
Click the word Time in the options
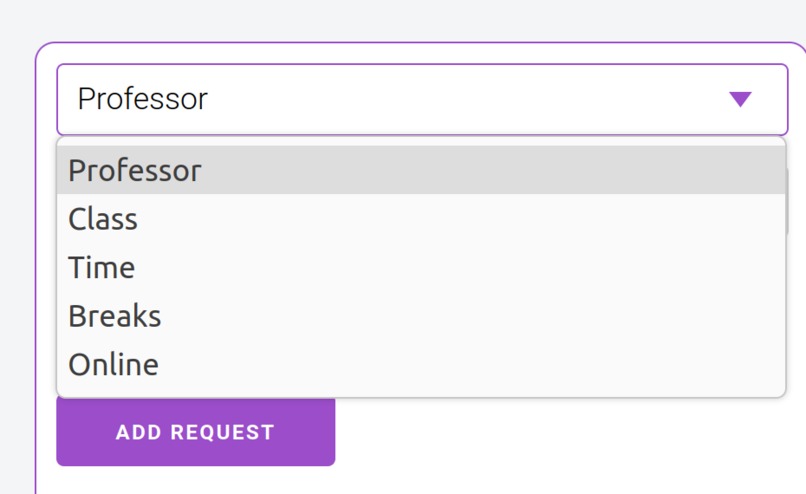pyautogui.click(x=102, y=267)
